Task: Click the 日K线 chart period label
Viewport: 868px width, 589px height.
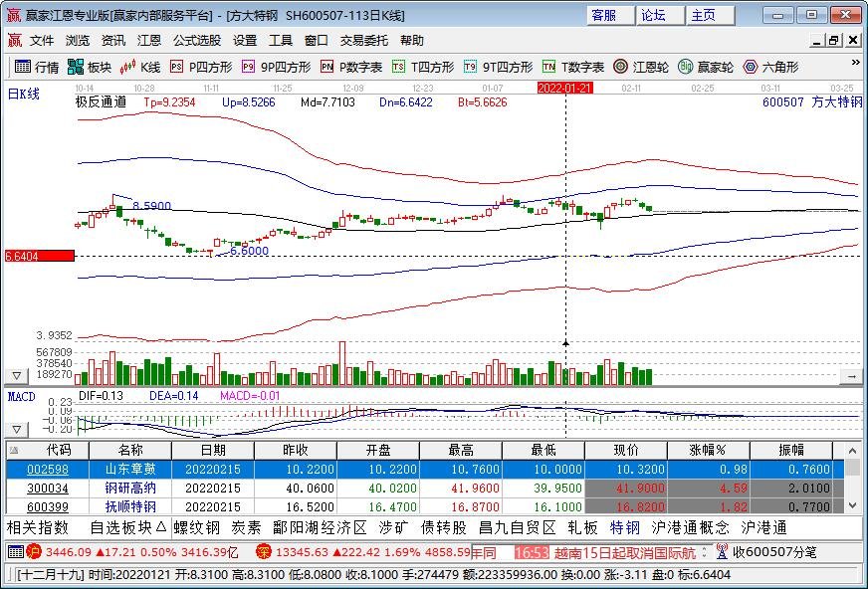Action: [23, 94]
